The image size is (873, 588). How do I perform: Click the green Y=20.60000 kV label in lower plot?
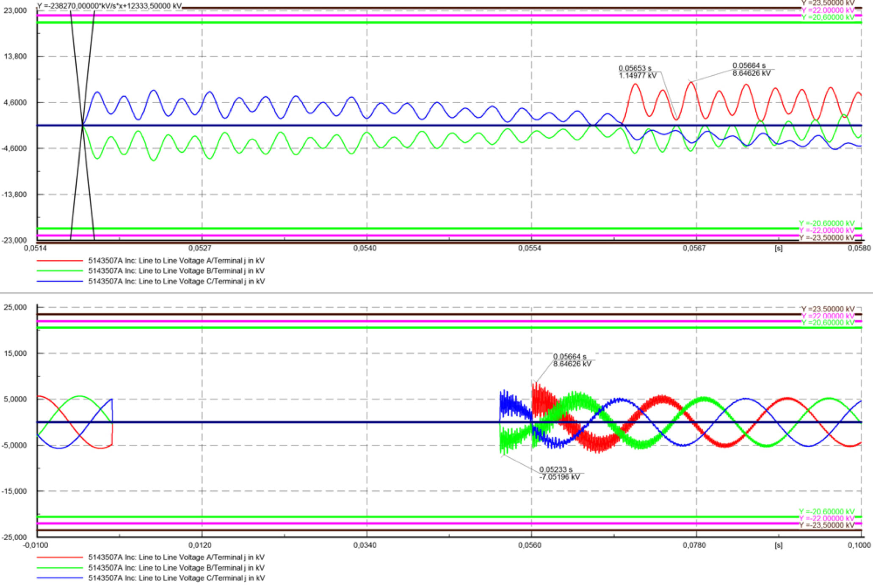828,323
